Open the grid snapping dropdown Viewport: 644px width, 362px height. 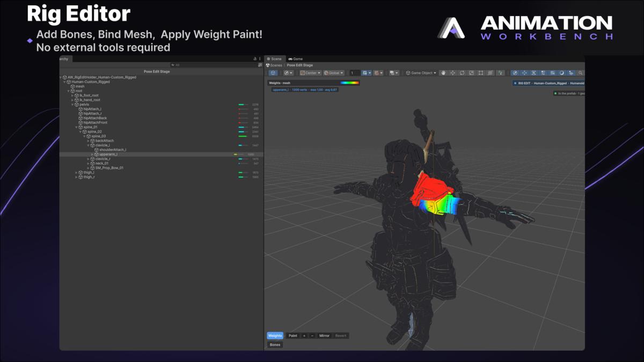367,73
